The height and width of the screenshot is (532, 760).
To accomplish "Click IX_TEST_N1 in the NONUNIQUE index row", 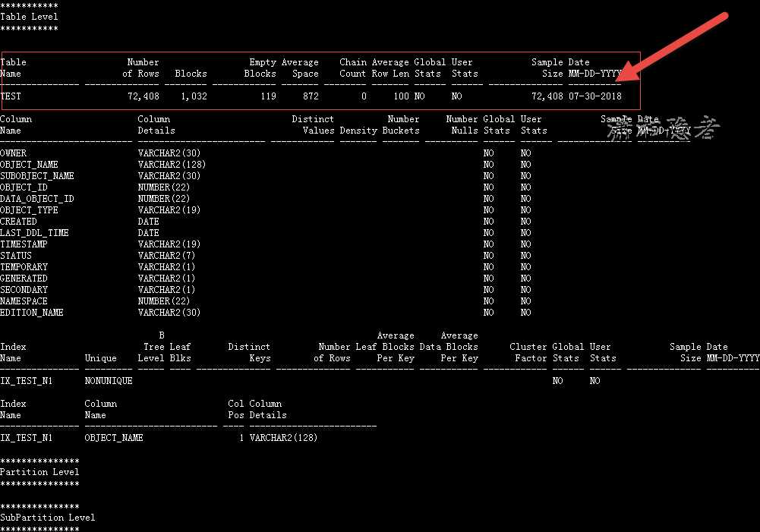I will click(x=26, y=381).
